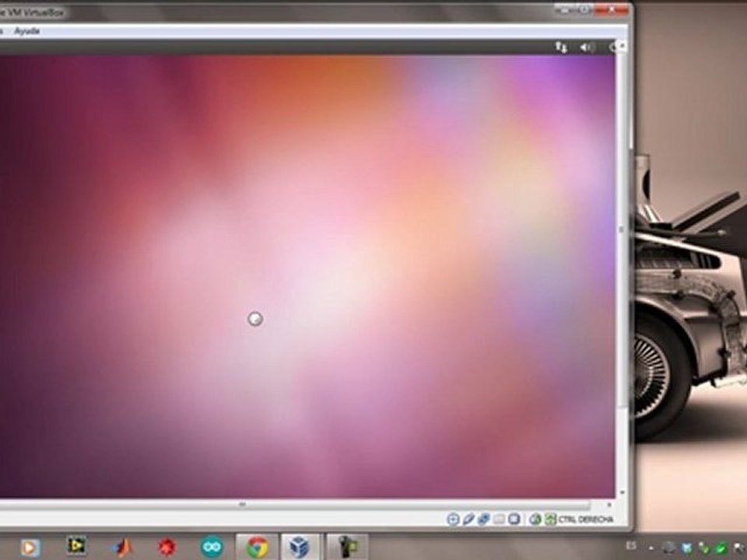Image resolution: width=747 pixels, height=560 pixels.
Task: Show hidden system tray icons arrow
Action: pos(651,548)
